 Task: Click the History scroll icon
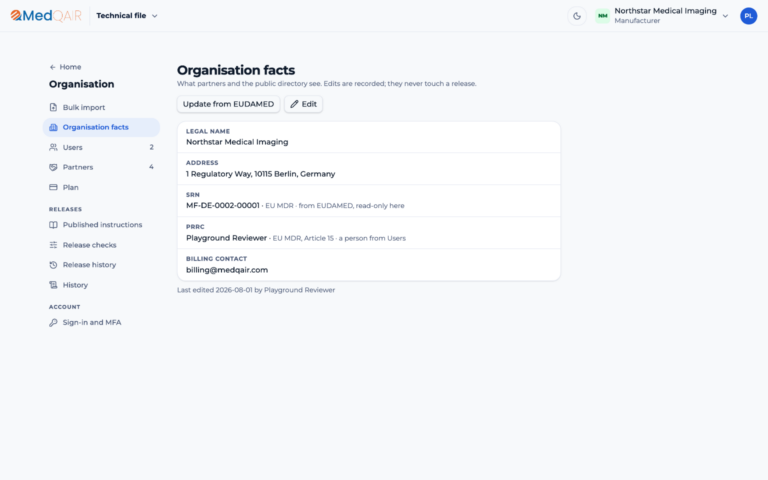pyautogui.click(x=53, y=285)
